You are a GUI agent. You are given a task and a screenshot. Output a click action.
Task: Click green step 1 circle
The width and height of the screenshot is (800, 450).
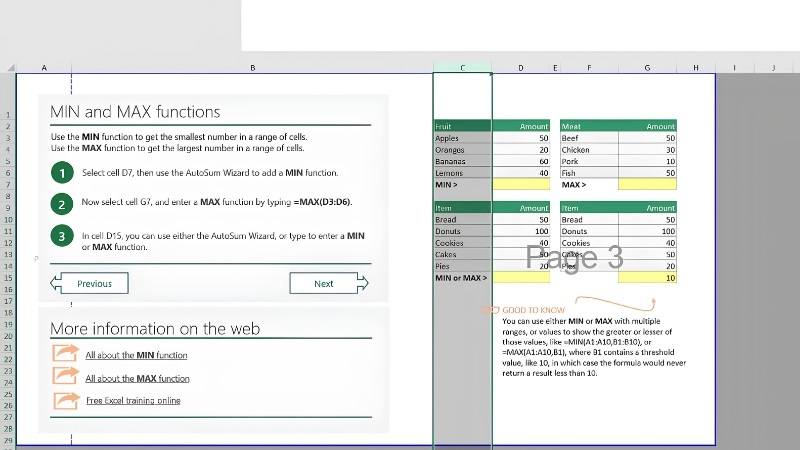(62, 173)
